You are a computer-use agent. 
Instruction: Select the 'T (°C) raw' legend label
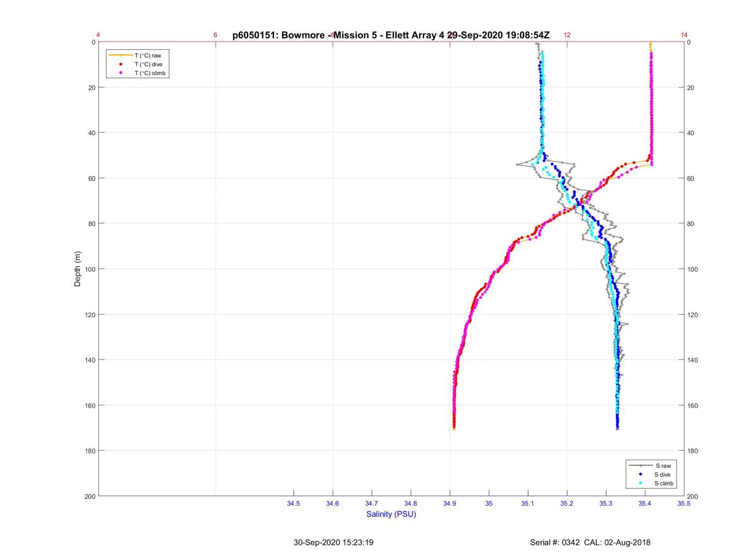click(x=148, y=55)
